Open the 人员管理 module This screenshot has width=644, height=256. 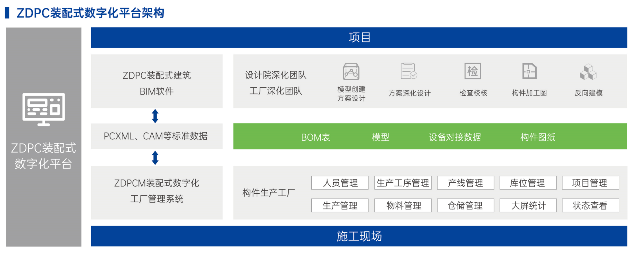coord(340,183)
